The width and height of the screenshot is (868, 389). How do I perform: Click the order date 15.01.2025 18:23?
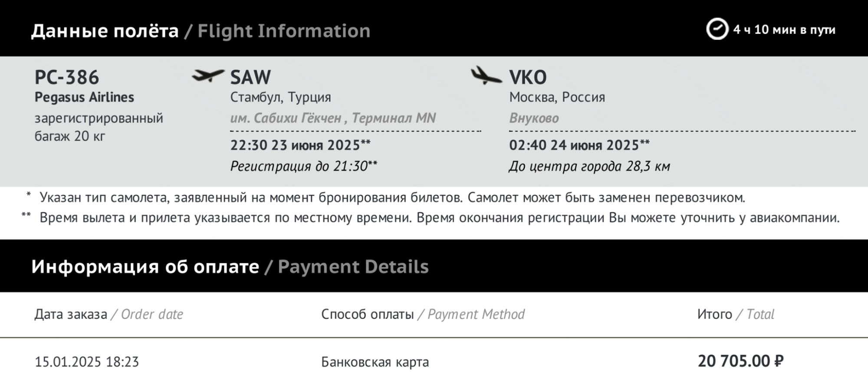point(87,362)
